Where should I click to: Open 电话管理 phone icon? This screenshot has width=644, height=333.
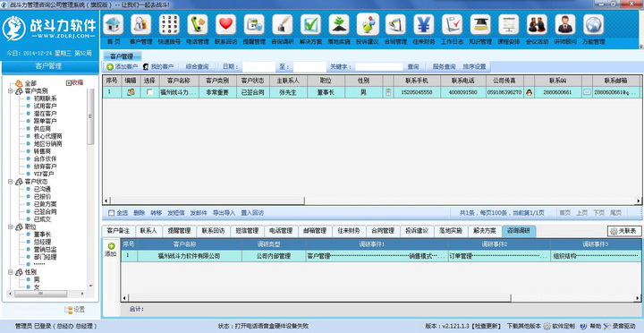[198, 25]
